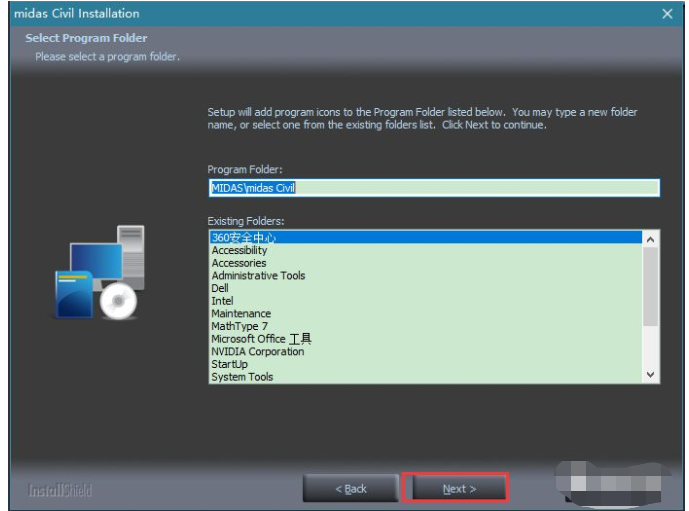Pick the Microsoft Office 工具 folder
689x511 pixels.
click(425, 339)
